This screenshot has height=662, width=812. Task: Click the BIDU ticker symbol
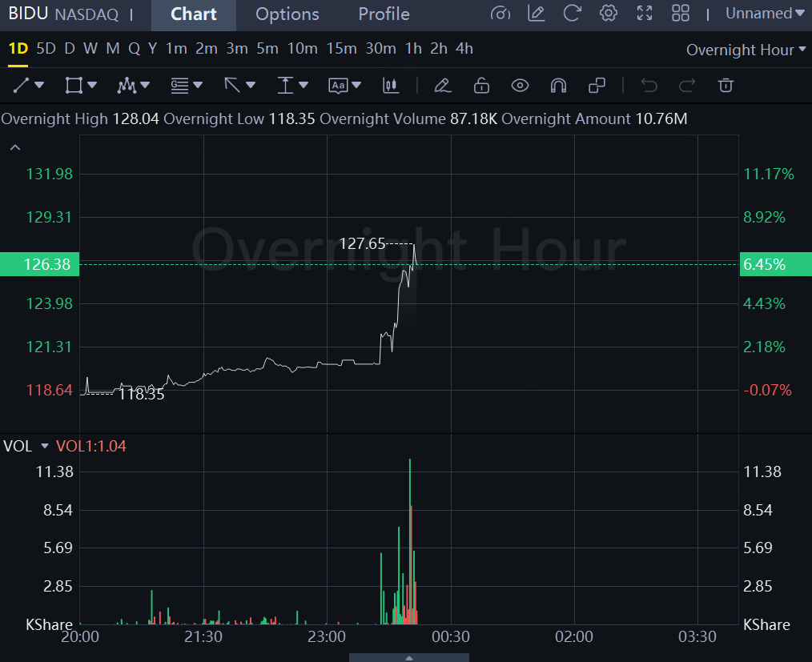pos(28,14)
